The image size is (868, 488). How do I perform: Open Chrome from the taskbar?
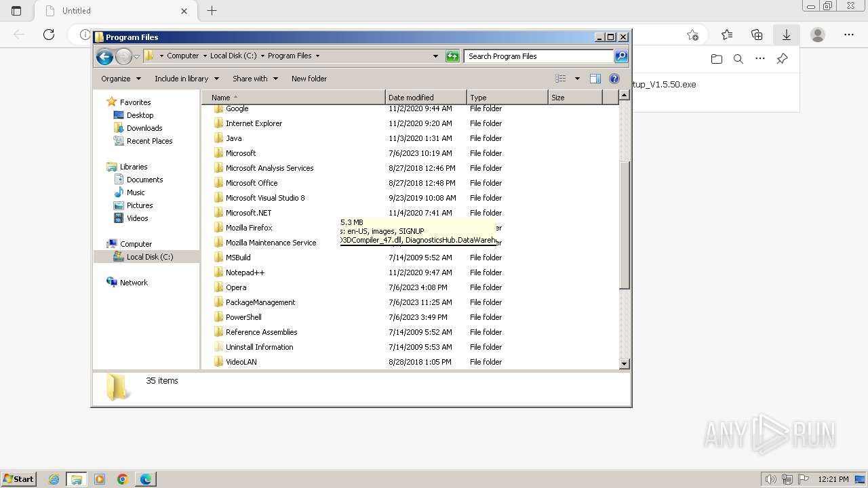(x=123, y=479)
